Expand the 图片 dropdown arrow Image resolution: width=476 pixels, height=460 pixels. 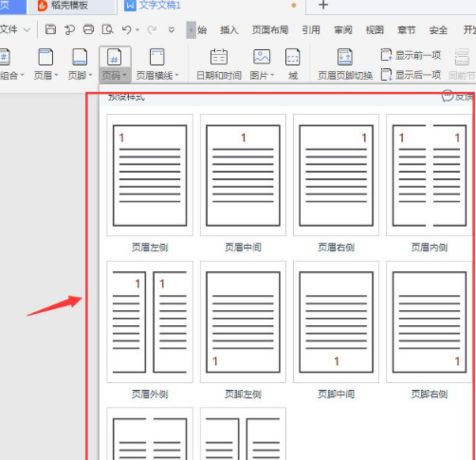click(272, 75)
